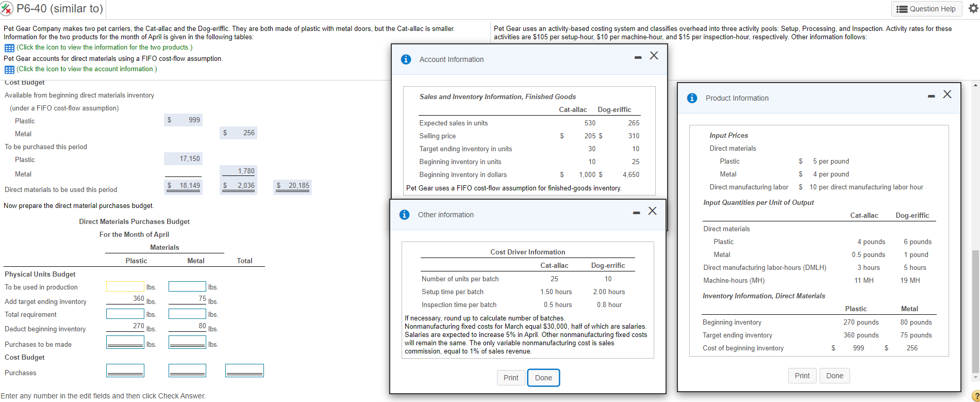Focus Plastic 'To be used in production' field
This screenshot has width=980, height=402.
125,286
